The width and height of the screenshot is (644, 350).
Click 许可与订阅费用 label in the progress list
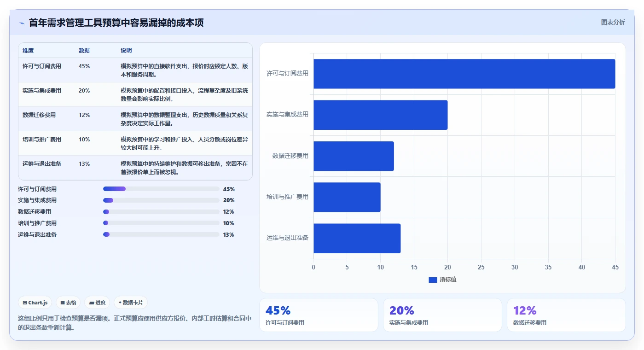(37, 189)
